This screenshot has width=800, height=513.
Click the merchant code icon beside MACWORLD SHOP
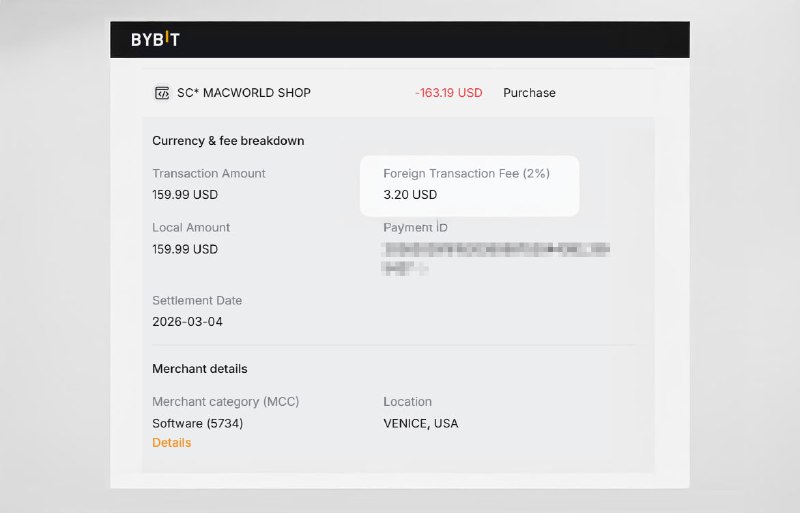(x=162, y=93)
